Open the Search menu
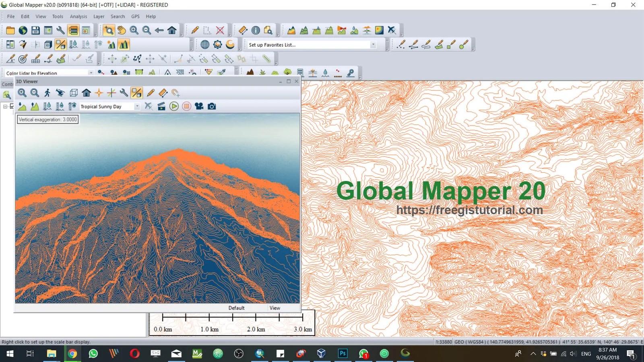Viewport: 644px width, 362px height. tap(118, 16)
